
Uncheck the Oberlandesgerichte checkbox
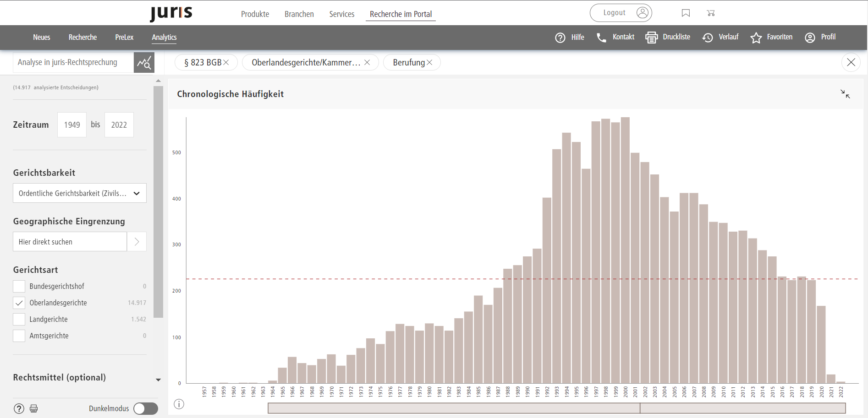tap(19, 303)
